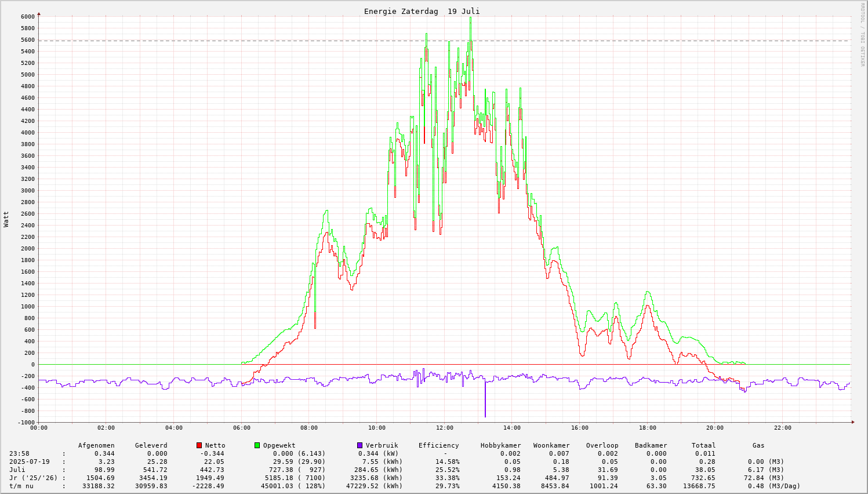The image size is (868, 494).
Task: Click the 22:00 time axis label
Action: click(782, 428)
